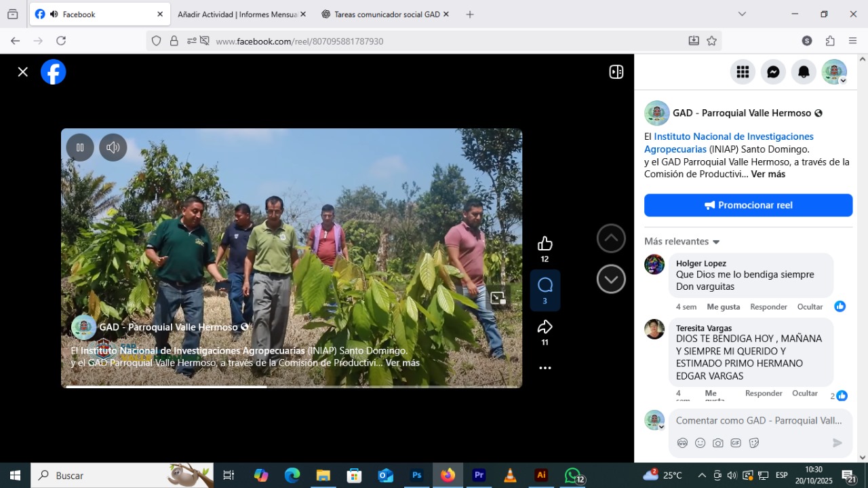Toggle the side panel view icon
This screenshot has height=488, width=868.
click(x=616, y=72)
